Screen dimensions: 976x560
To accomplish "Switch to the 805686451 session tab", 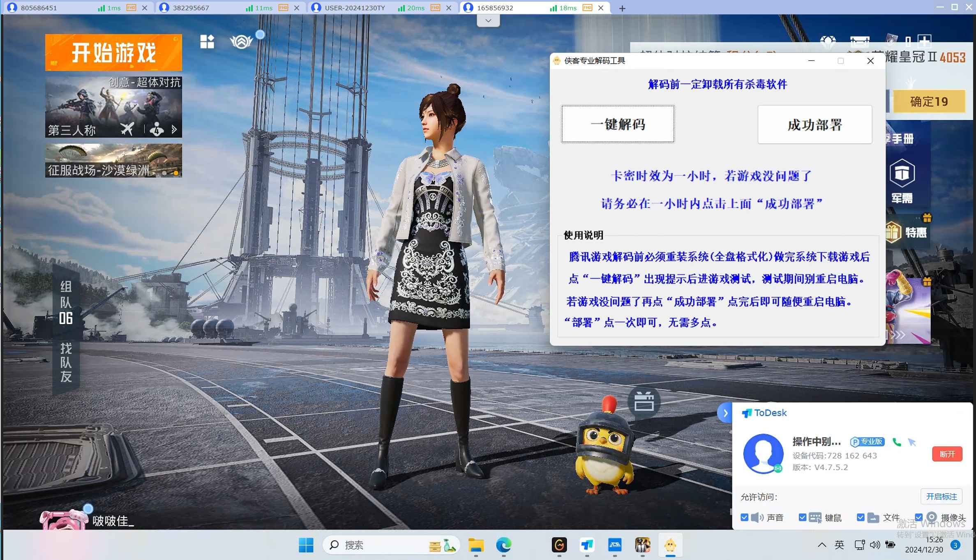I will pos(39,8).
